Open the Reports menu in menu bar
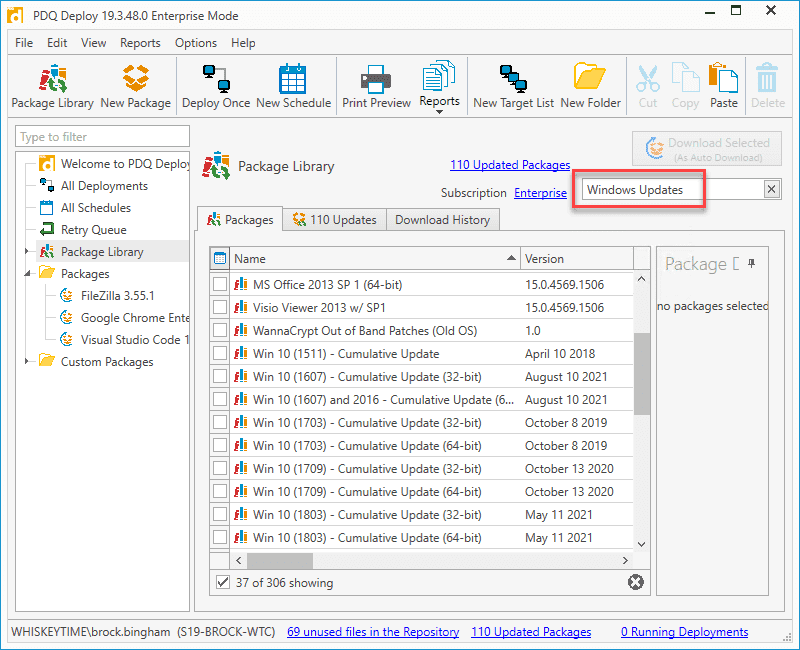The width and height of the screenshot is (800, 650). coord(140,43)
